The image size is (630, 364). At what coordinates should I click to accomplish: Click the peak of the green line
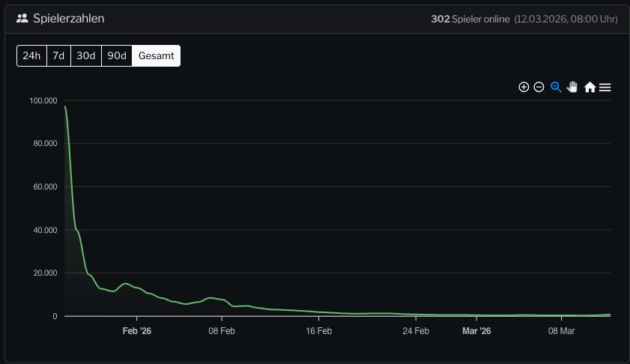click(x=66, y=107)
